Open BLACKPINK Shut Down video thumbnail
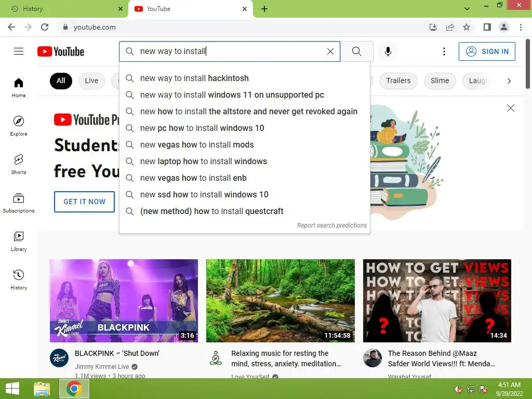 click(x=124, y=301)
